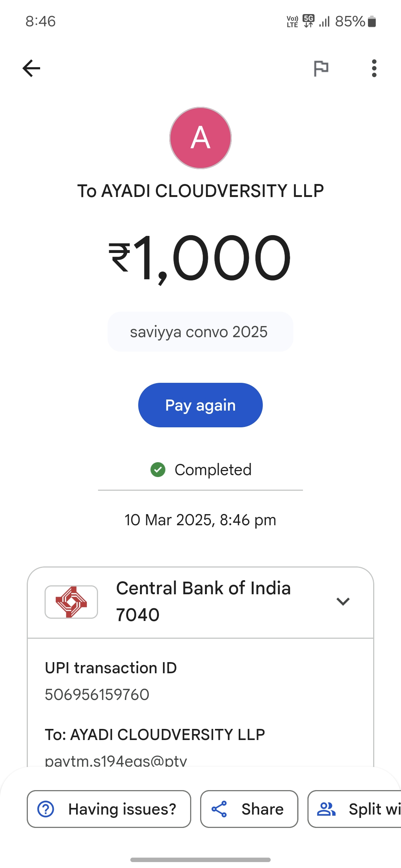Expand Central Bank of India details chevron

click(343, 601)
